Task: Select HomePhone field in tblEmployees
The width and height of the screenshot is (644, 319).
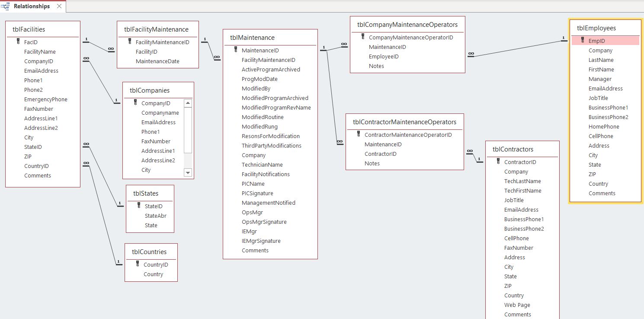Action: [604, 126]
